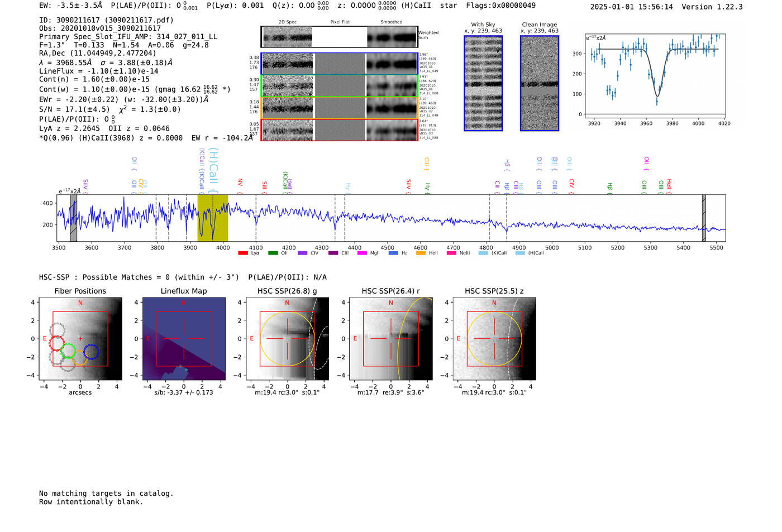Click the NeIII pink legend swatch
The image size is (782, 532).
[x=451, y=253]
